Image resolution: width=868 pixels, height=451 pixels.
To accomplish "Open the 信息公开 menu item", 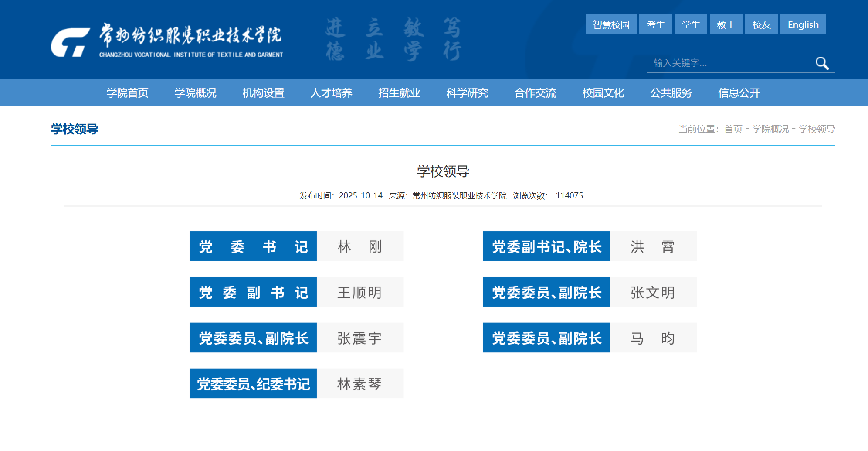I will point(739,93).
